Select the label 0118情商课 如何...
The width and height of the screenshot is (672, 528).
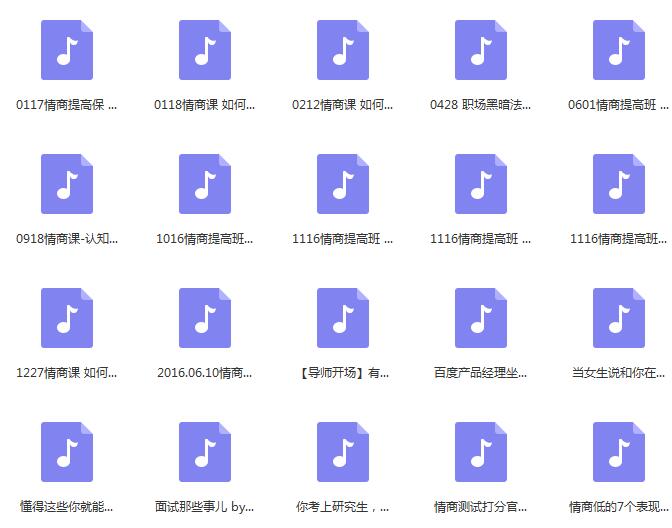[x=204, y=105]
